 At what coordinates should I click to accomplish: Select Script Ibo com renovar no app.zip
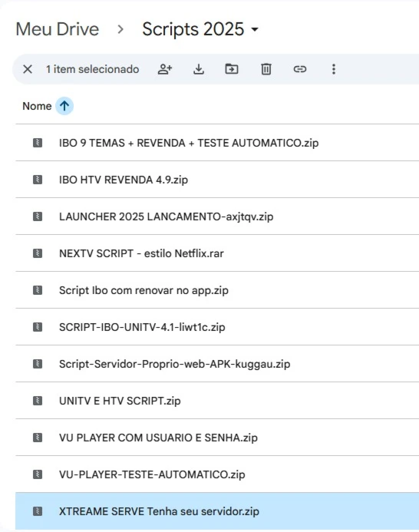pos(217,290)
